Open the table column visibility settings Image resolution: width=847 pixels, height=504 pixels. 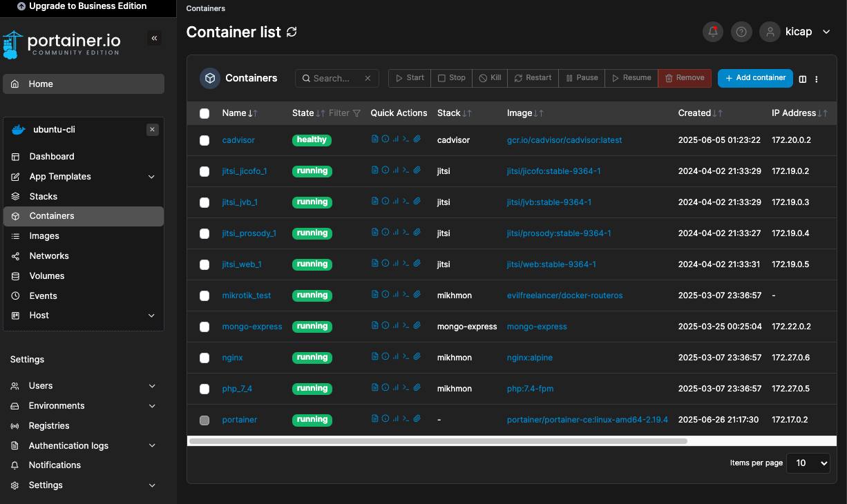coord(803,79)
